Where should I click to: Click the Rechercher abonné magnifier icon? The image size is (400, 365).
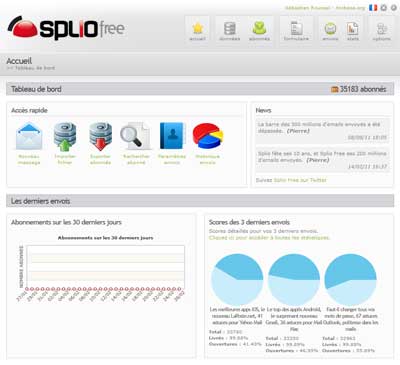pyautogui.click(x=136, y=136)
